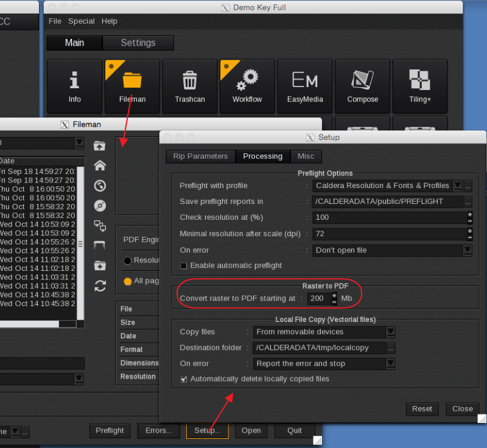The height and width of the screenshot is (448, 487).
Task: Click the Preflight button in Fileman
Action: pos(110,430)
